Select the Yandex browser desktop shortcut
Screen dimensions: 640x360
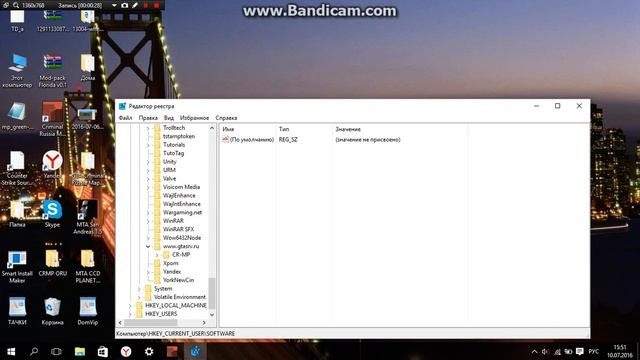click(x=53, y=164)
